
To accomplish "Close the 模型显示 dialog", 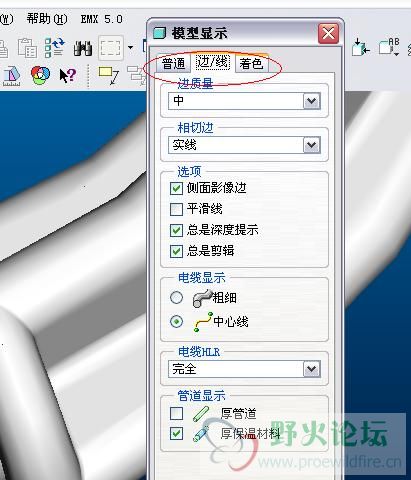I will click(328, 33).
